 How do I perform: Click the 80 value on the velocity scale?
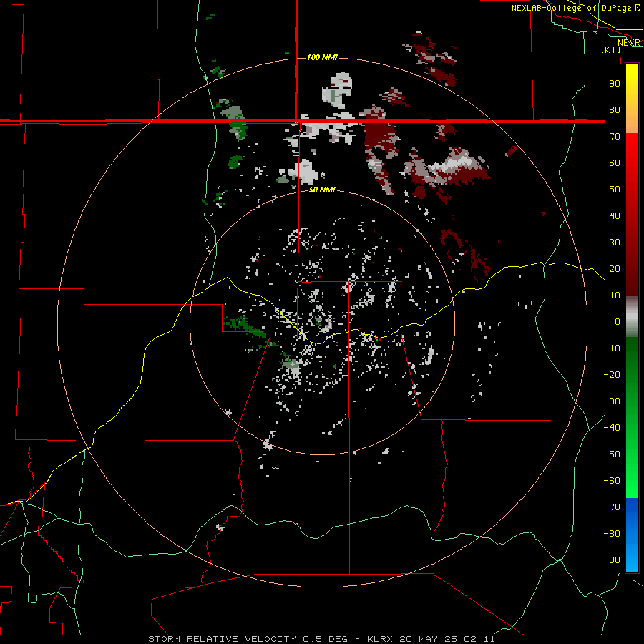pyautogui.click(x=615, y=109)
